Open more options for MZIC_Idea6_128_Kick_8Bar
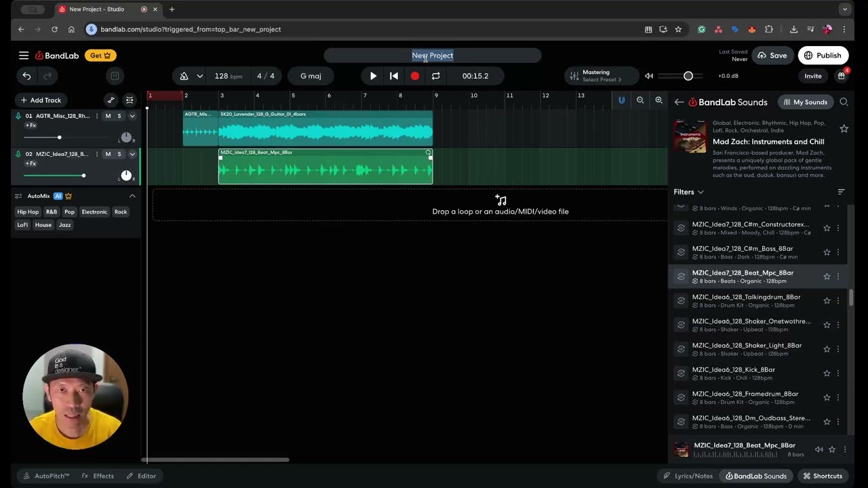Viewport: 868px width, 488px height. pyautogui.click(x=838, y=373)
